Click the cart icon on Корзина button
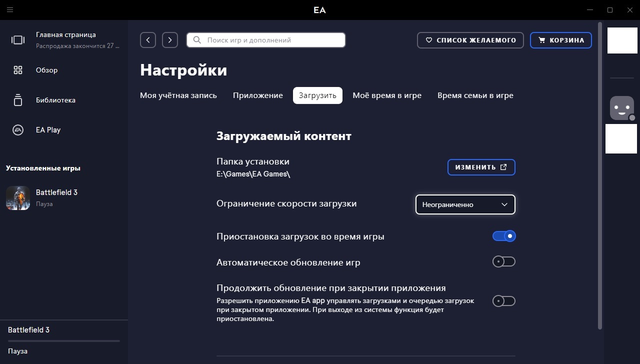 541,40
